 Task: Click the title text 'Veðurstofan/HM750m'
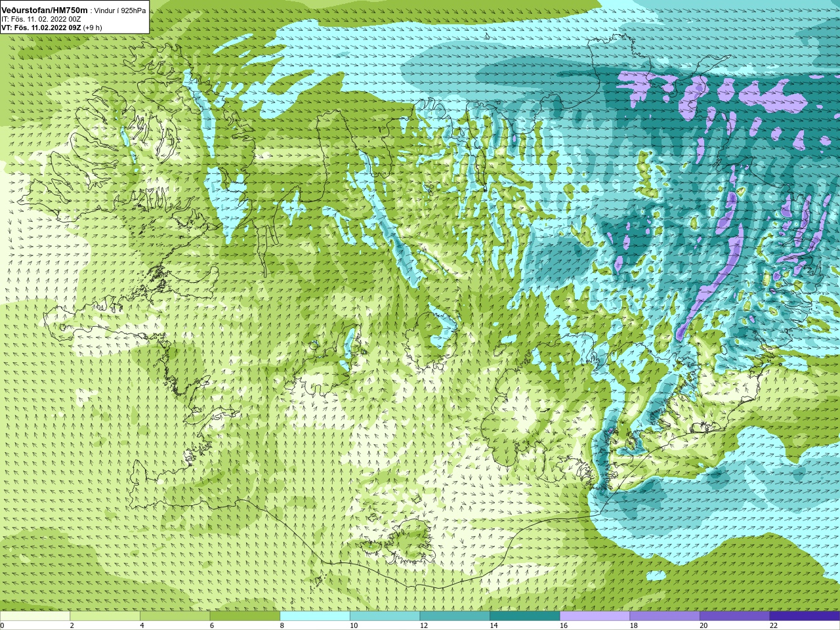[x=45, y=10]
